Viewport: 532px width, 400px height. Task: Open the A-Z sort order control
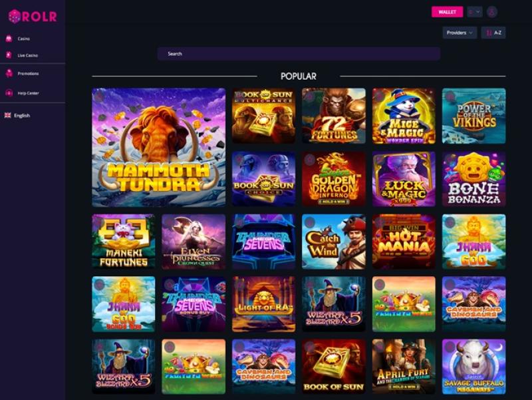click(493, 33)
